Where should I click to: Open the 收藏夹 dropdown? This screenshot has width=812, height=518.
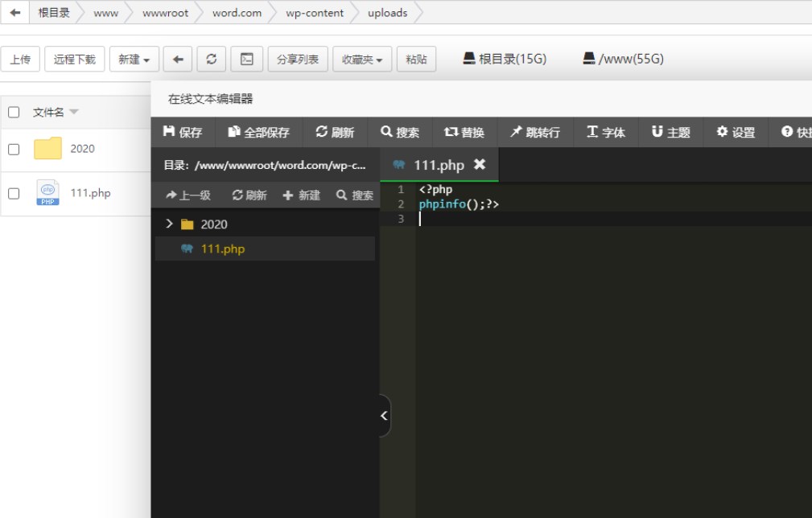(362, 59)
